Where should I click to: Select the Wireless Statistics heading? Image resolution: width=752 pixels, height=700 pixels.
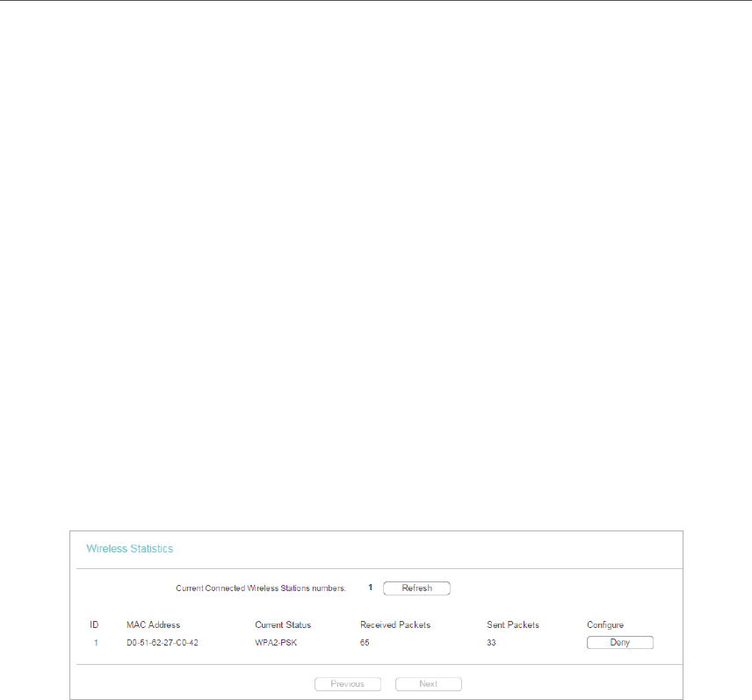pos(129,548)
